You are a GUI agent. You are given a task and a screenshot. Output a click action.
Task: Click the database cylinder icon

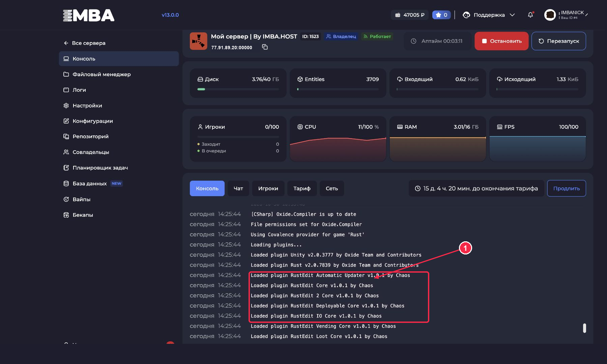point(66,183)
